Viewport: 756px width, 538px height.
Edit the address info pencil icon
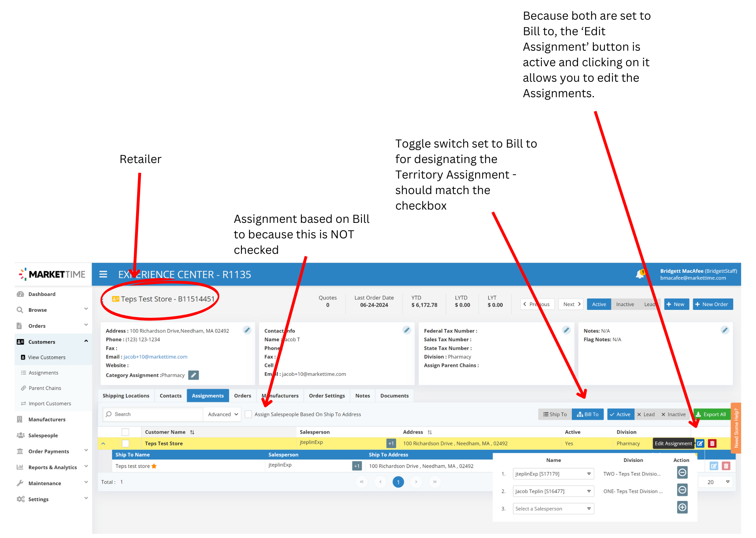coord(247,330)
